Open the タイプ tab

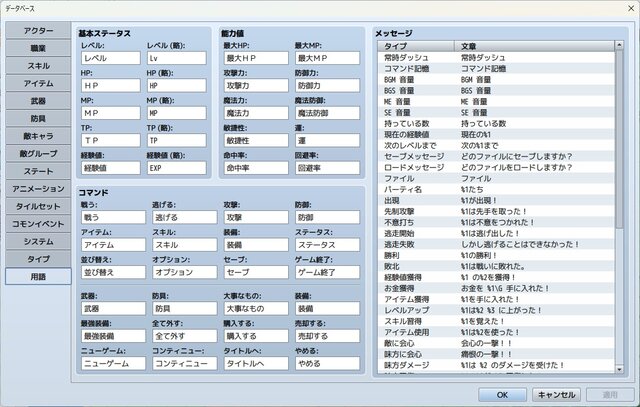click(38, 259)
